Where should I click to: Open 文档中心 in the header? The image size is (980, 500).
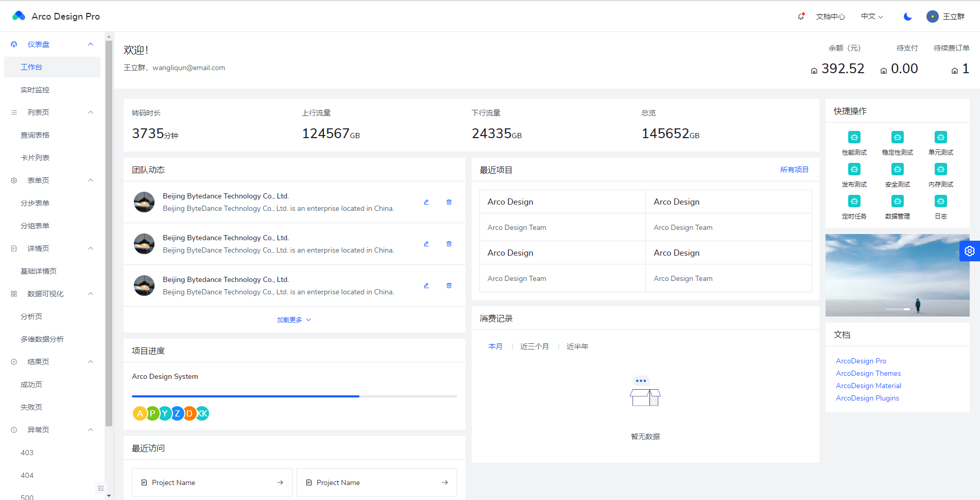tap(830, 16)
